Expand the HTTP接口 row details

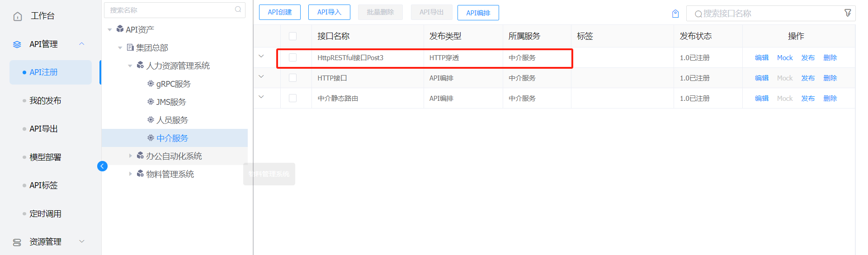[261, 76]
